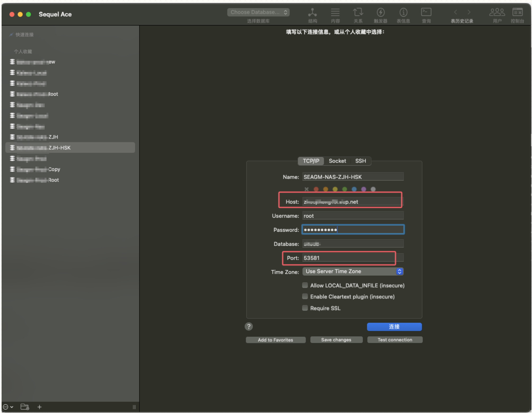Choose the red connection color
Viewport: 532px width, 413px height.
pos(316,189)
